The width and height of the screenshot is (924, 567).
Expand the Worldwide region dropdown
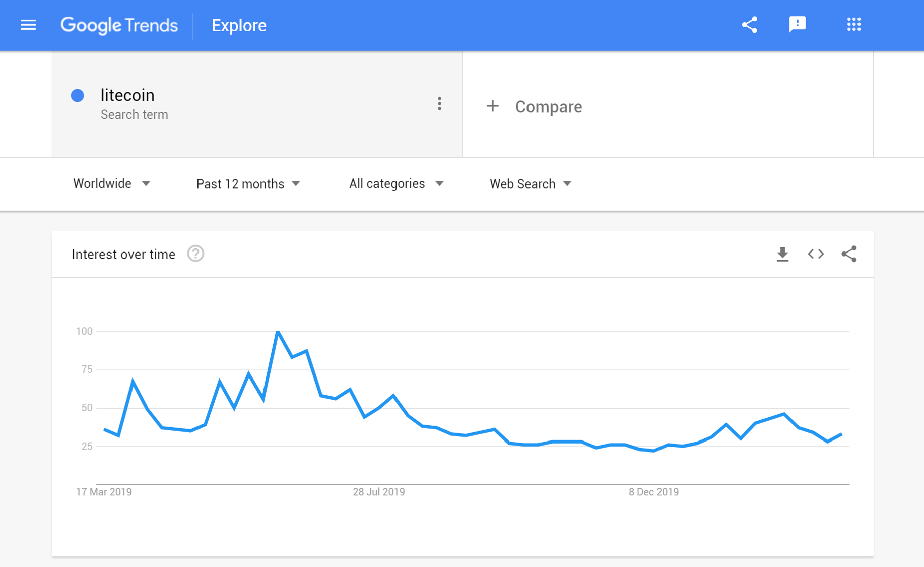click(111, 184)
